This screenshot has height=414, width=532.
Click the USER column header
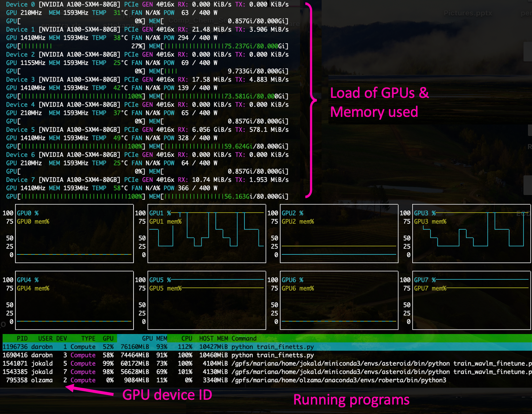(x=45, y=338)
